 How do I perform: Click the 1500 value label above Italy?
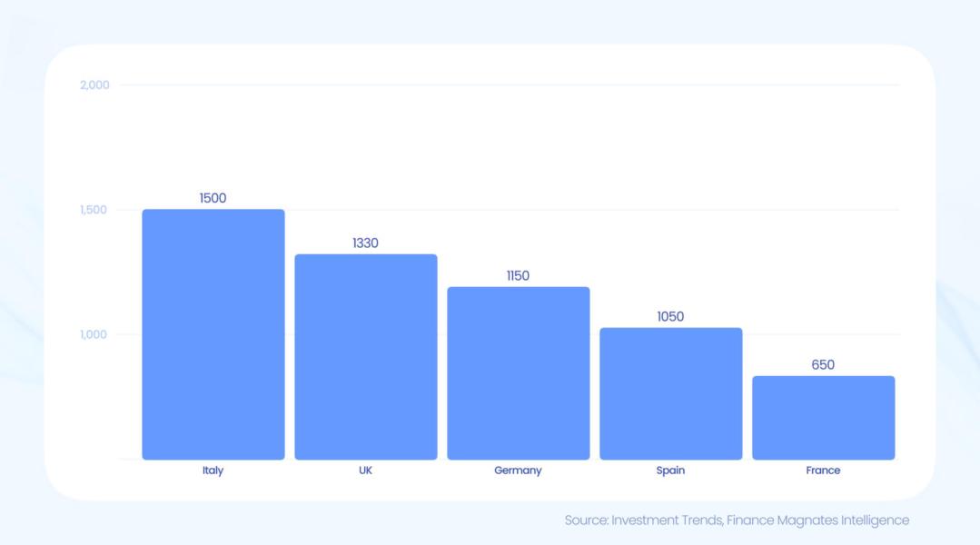(x=213, y=198)
